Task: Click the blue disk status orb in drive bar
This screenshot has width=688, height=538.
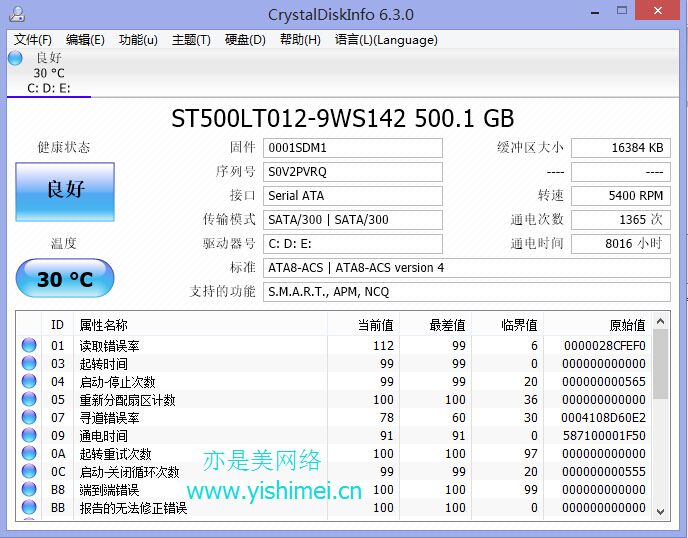Action: (x=15, y=58)
